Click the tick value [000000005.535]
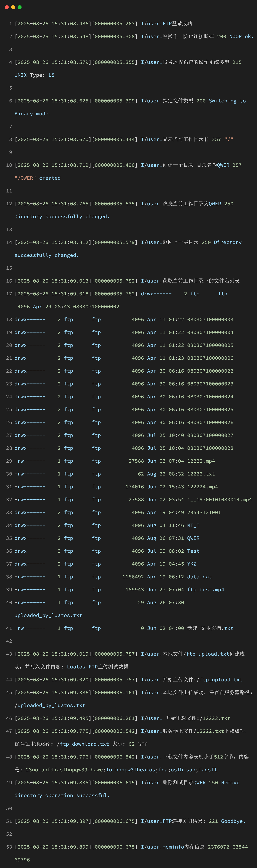The width and height of the screenshot is (257, 868). point(115,204)
